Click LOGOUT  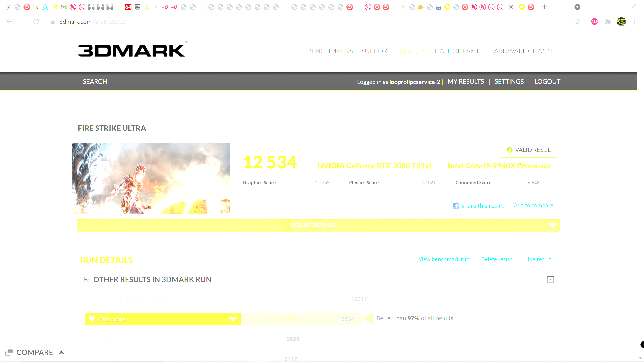547,81
